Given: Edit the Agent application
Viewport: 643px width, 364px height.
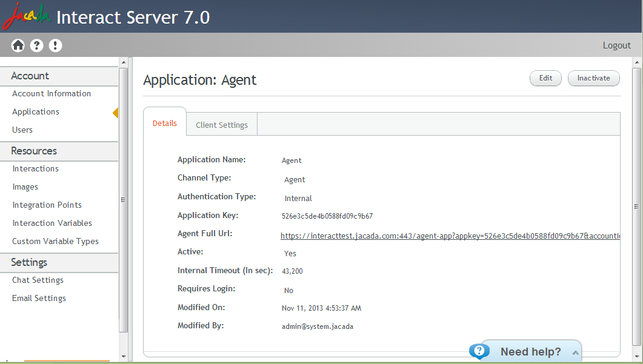Looking at the screenshot, I should 545,78.
